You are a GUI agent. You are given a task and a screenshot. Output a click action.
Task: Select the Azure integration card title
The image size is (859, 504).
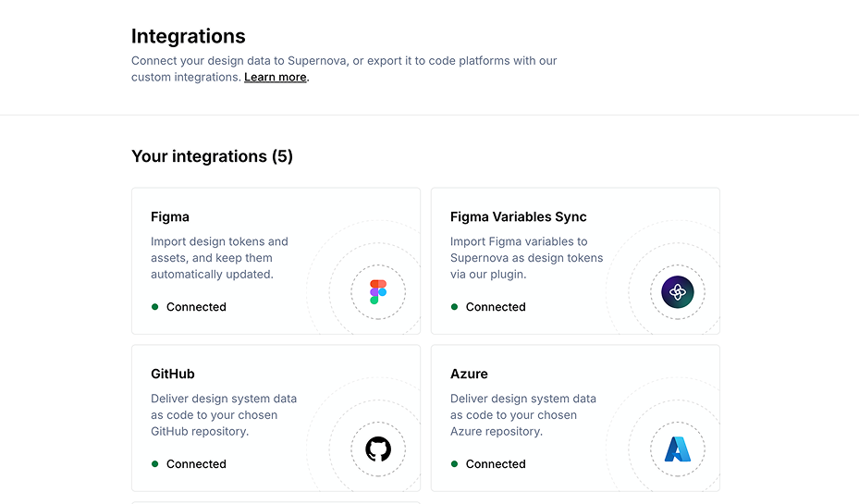coord(469,375)
